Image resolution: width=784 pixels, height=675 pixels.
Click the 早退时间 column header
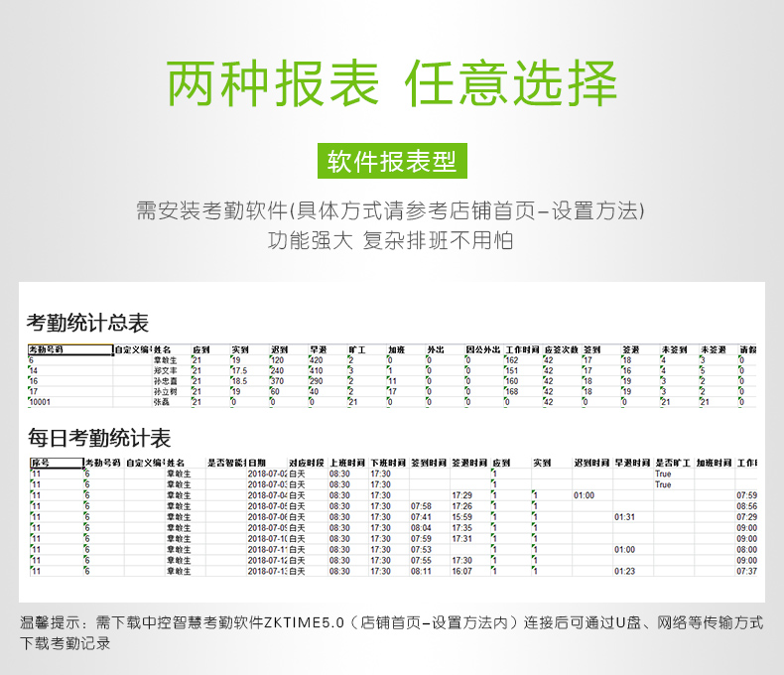[x=632, y=463]
